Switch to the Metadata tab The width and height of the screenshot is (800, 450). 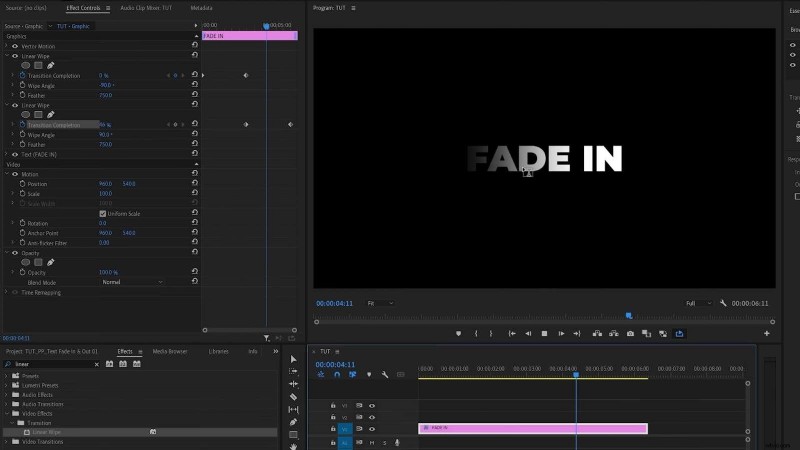tap(201, 8)
